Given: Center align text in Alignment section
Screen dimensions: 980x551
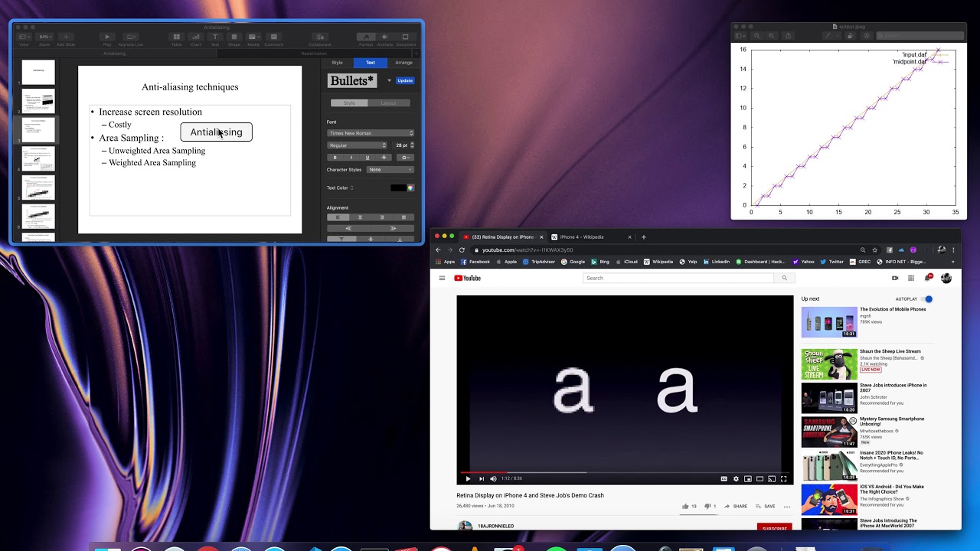Looking at the screenshot, I should point(360,217).
